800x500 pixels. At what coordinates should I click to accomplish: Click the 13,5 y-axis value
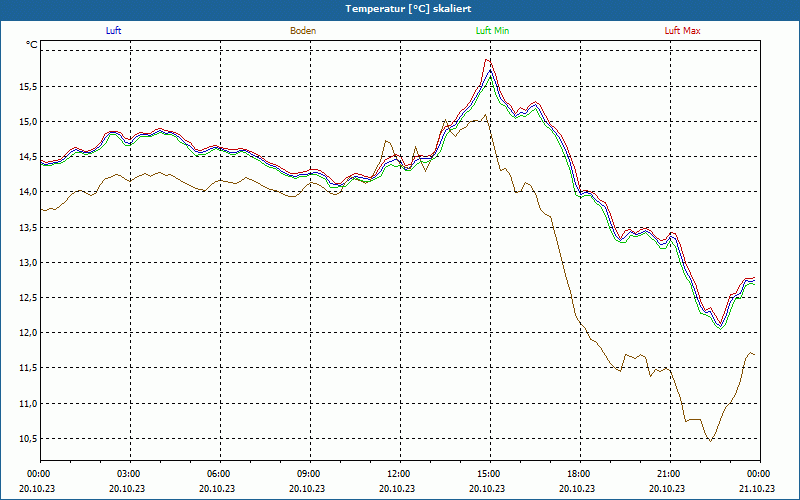tap(29, 228)
